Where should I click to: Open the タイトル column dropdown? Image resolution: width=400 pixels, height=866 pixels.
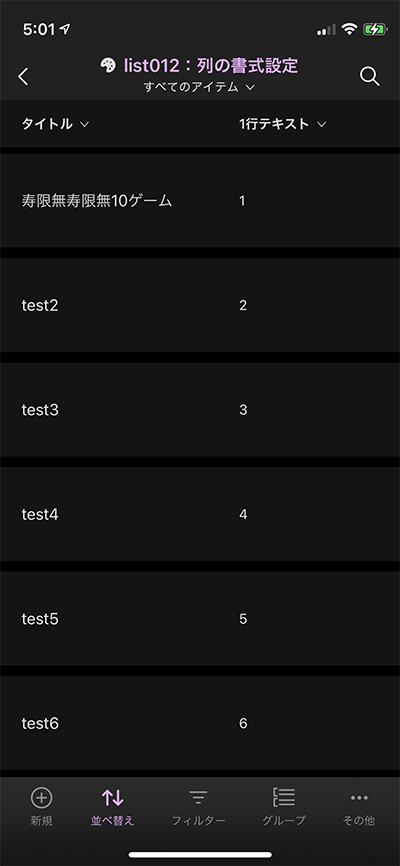click(55, 124)
